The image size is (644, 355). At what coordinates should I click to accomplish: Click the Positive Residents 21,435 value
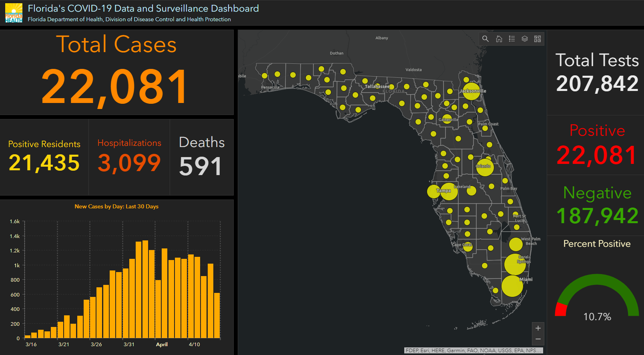44,163
